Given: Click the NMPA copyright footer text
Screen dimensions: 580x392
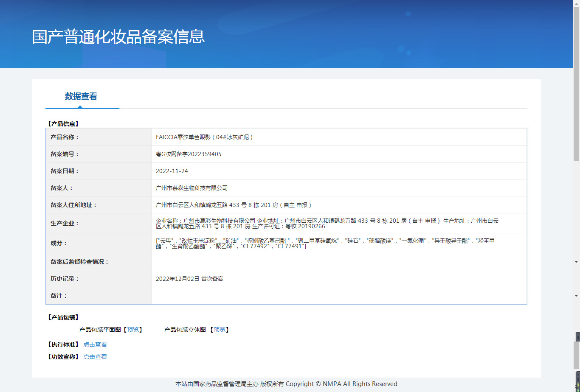Looking at the screenshot, I should tap(286, 384).
